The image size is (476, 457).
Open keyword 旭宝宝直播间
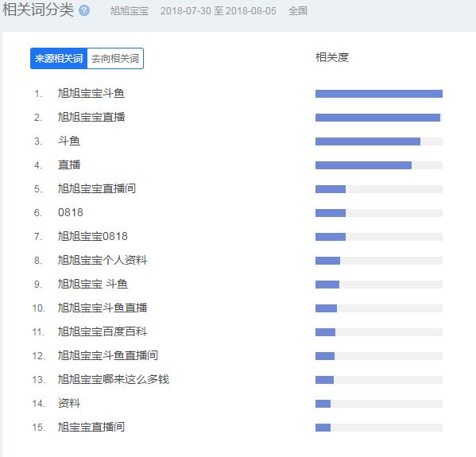pyautogui.click(x=91, y=427)
